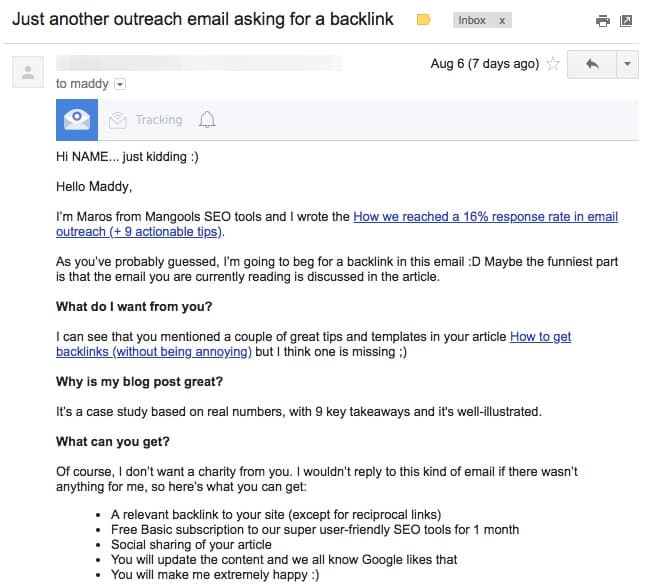Viewport: 645px width, 584px height.
Task: Click the blurred sender name
Action: tap(199, 63)
